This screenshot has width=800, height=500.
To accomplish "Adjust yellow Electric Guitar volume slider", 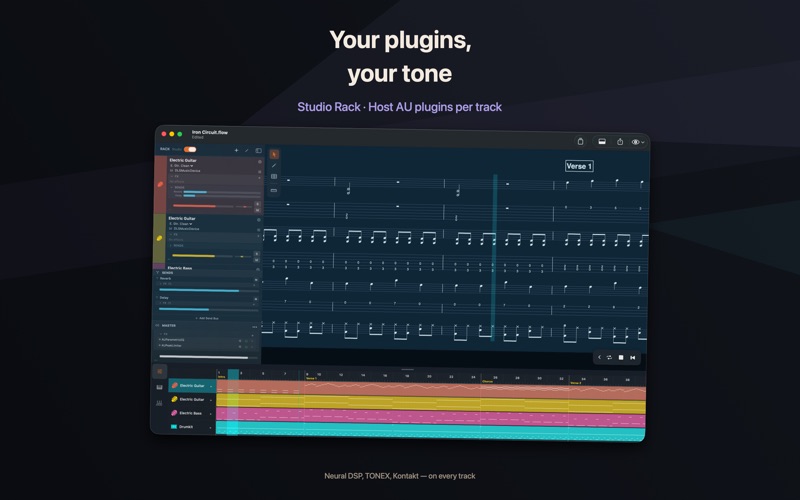I will pyautogui.click(x=202, y=256).
